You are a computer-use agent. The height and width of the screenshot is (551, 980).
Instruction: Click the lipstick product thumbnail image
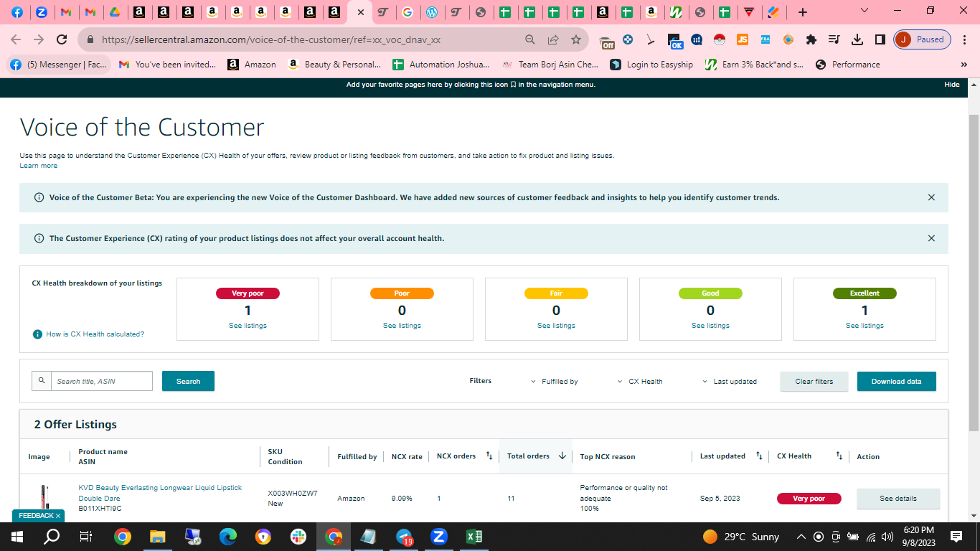point(44,498)
